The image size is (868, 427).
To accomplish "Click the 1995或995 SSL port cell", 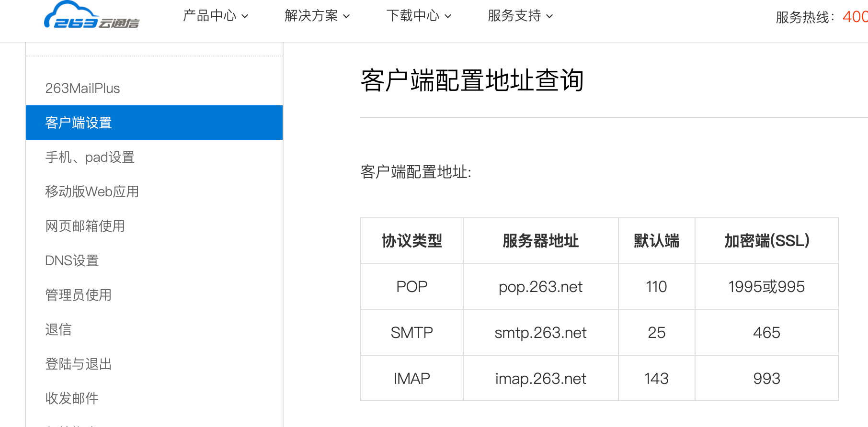I will (x=767, y=287).
